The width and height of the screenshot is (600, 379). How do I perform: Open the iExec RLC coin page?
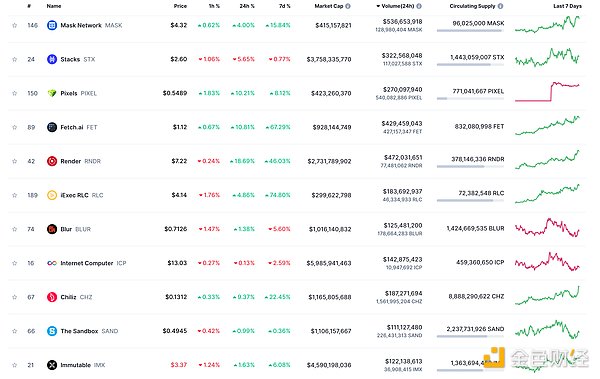82,195
